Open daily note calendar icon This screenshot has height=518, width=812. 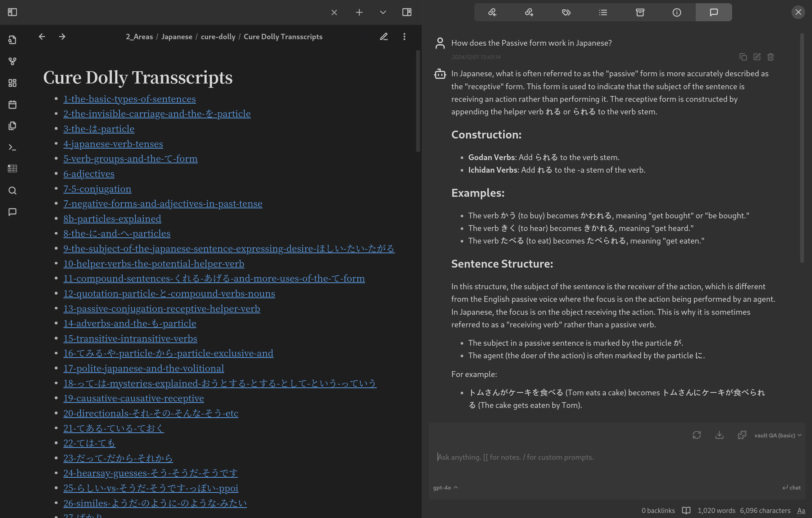[x=12, y=105]
